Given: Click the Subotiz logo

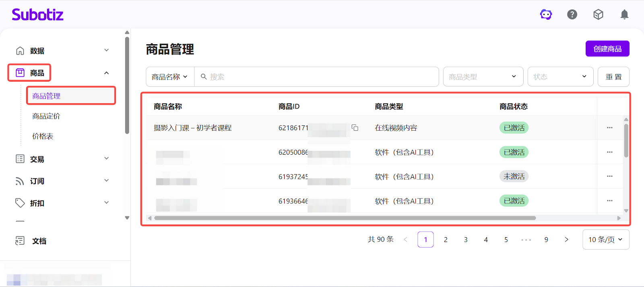Looking at the screenshot, I should [37, 15].
